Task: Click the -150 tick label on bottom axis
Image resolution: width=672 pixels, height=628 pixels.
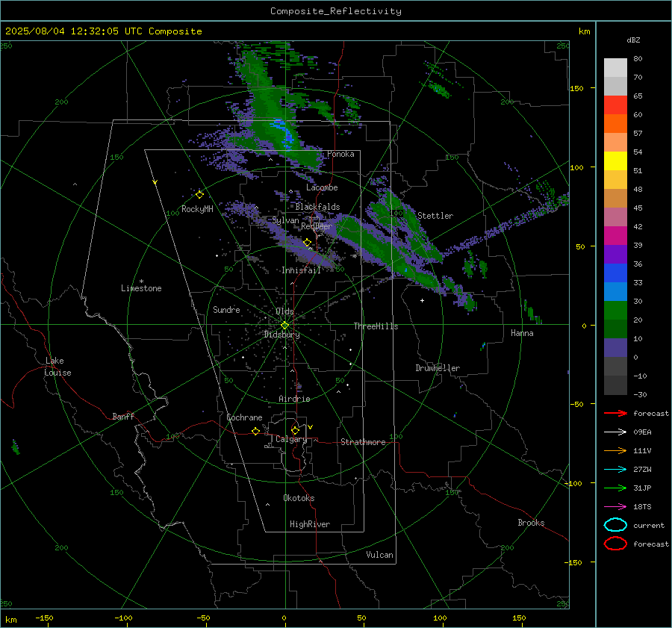Action: pyautogui.click(x=44, y=618)
